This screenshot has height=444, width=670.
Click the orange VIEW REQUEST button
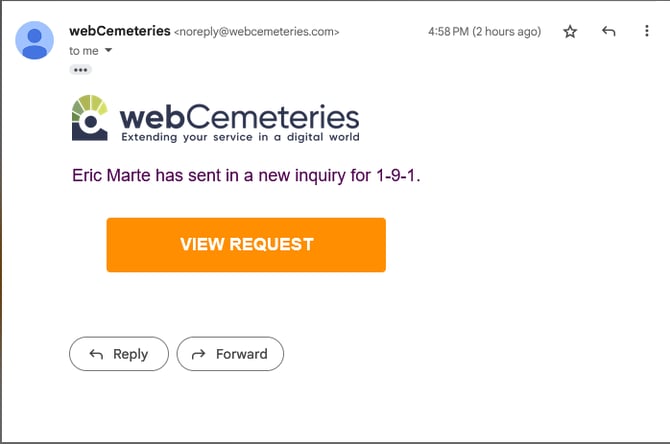click(246, 244)
